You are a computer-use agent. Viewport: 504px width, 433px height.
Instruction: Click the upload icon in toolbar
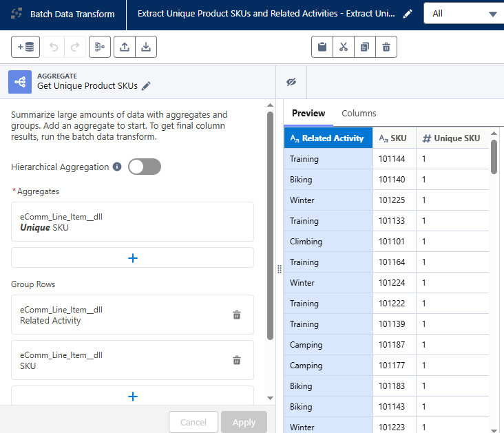pos(124,47)
